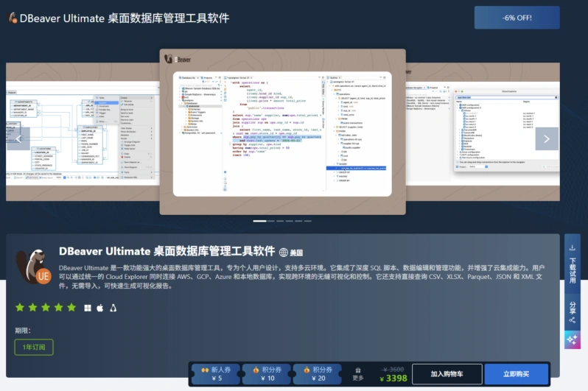The height and width of the screenshot is (391, 588).
Task: Click the 美国 region label
Action: 296,253
